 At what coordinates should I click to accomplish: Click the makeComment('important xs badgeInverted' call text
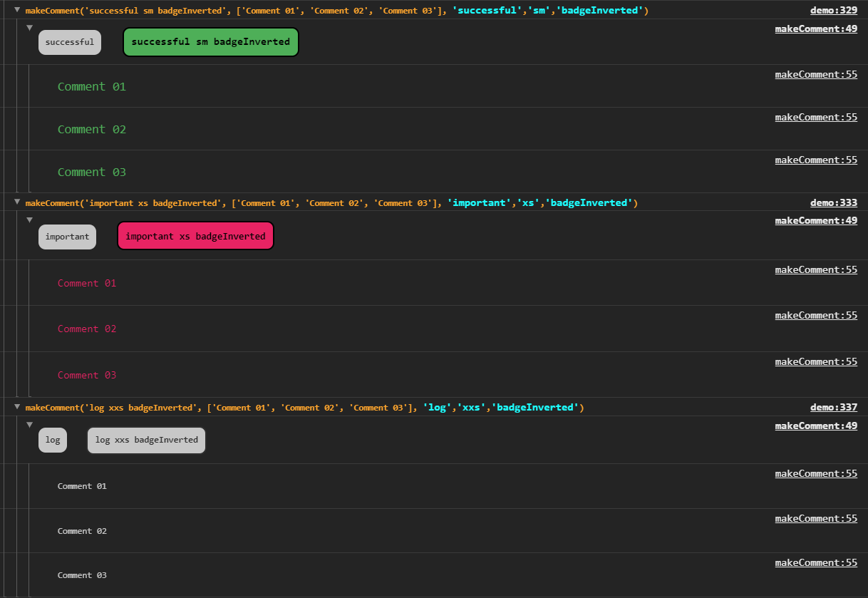click(x=331, y=202)
